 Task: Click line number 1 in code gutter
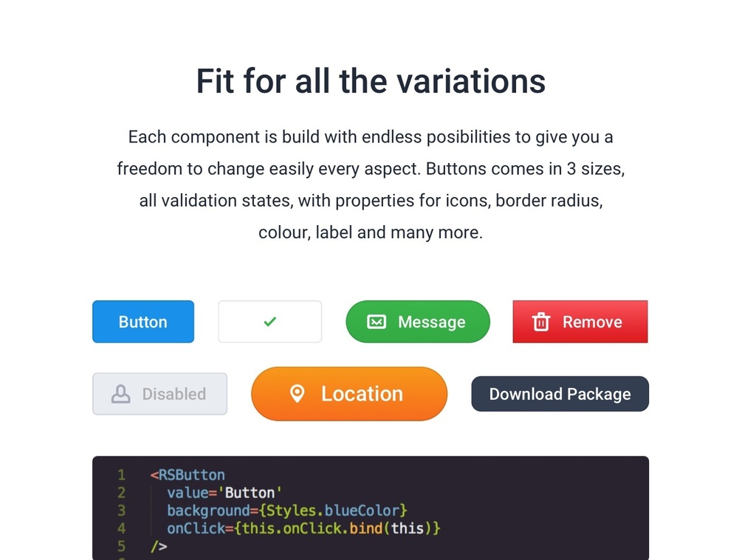pos(121,474)
